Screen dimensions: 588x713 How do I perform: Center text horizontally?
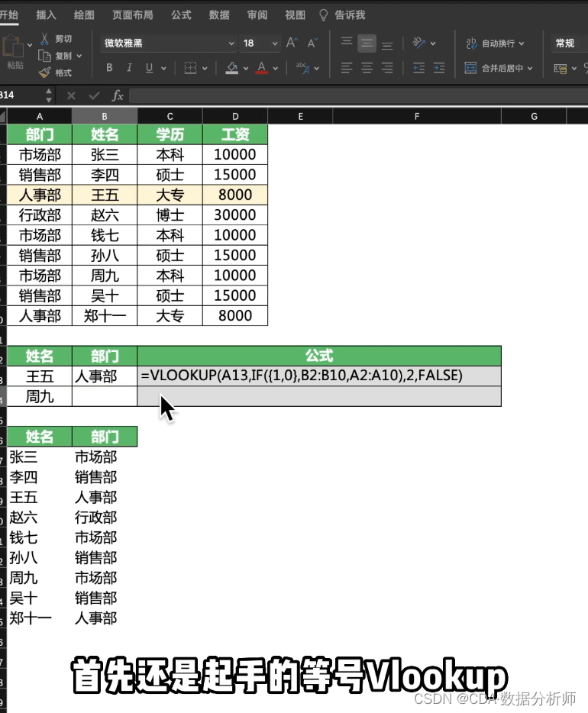pyautogui.click(x=367, y=68)
